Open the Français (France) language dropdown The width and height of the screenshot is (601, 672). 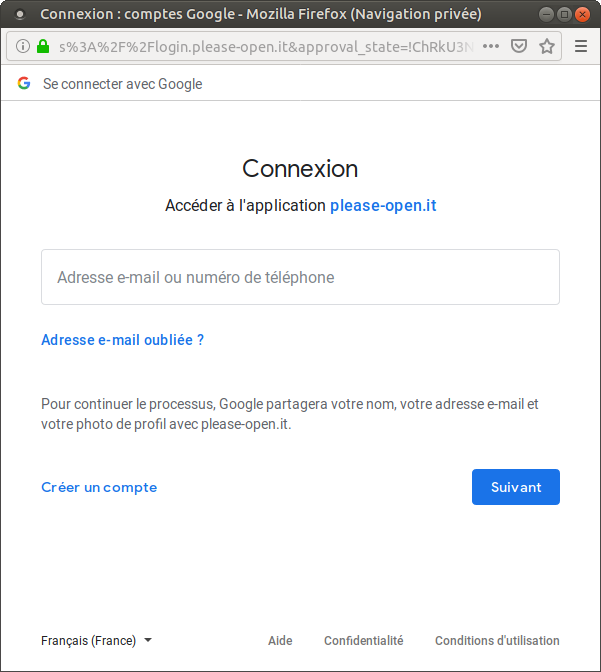click(x=96, y=640)
